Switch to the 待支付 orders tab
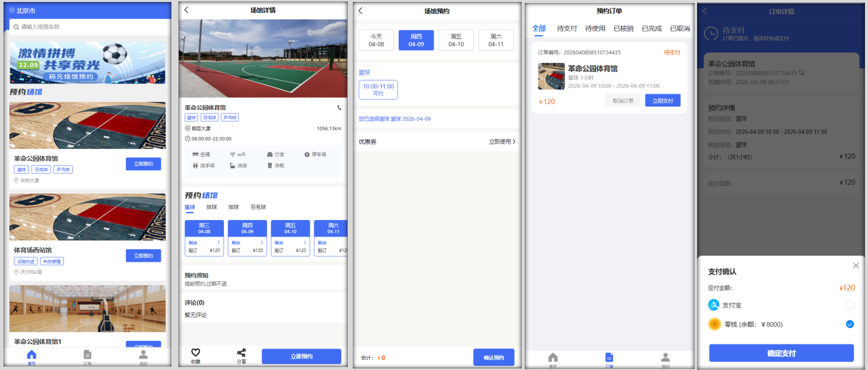The width and height of the screenshot is (868, 370). click(567, 28)
